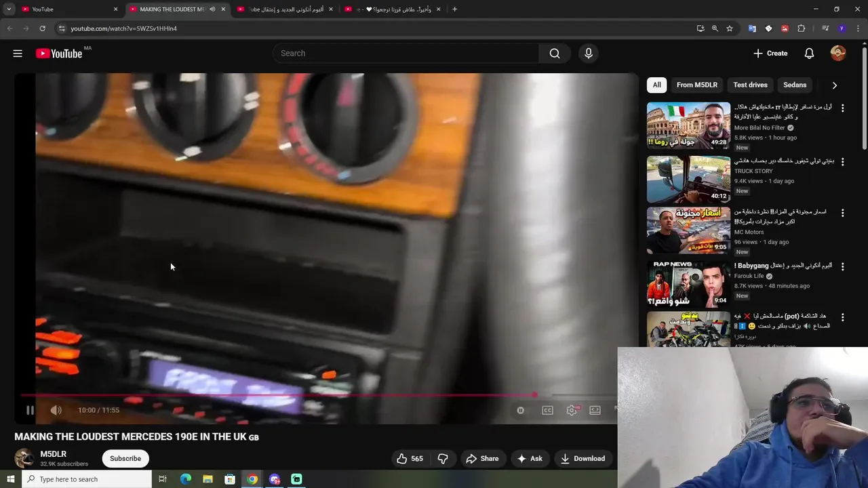This screenshot has height=488, width=868.
Task: Open Task View on the taskbar
Action: 163,479
